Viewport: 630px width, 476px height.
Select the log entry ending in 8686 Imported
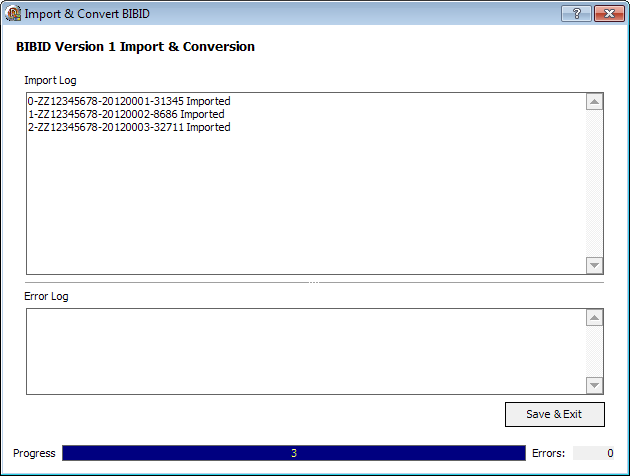pyautogui.click(x=126, y=114)
